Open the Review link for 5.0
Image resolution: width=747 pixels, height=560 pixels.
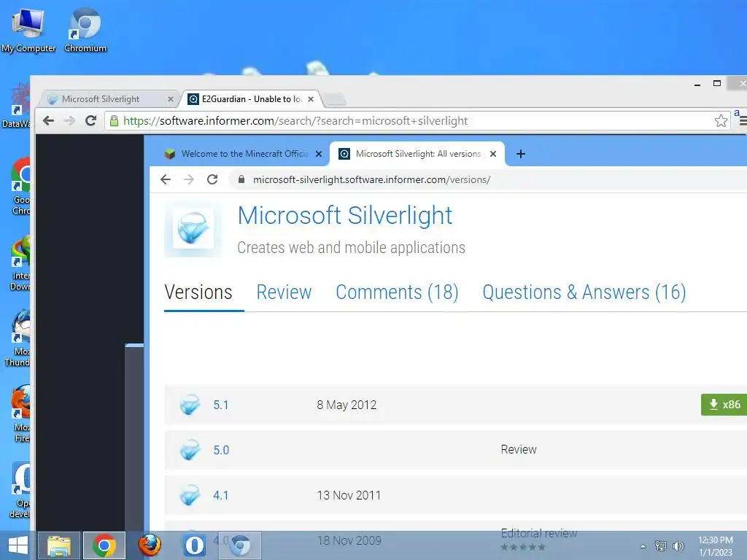[519, 449]
